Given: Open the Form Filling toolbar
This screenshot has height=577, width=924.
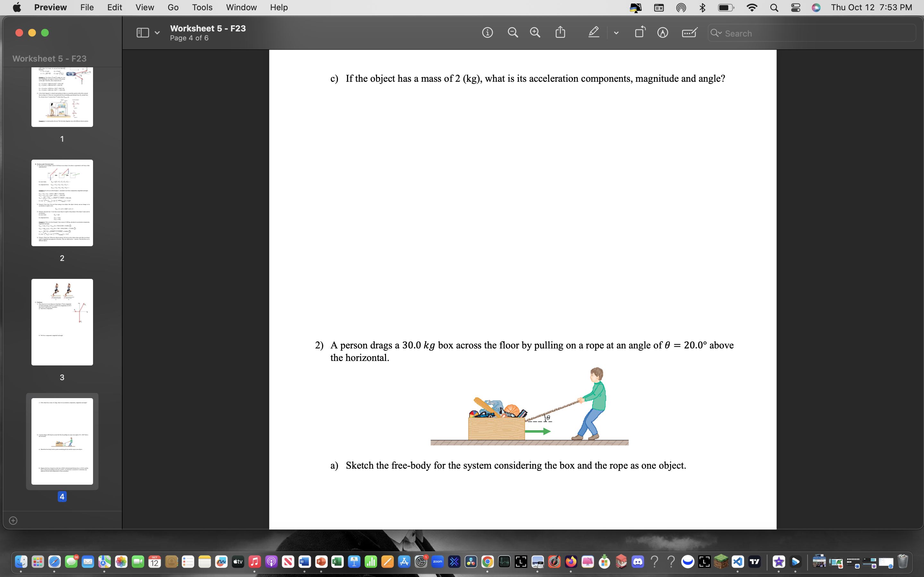Looking at the screenshot, I should click(x=689, y=33).
